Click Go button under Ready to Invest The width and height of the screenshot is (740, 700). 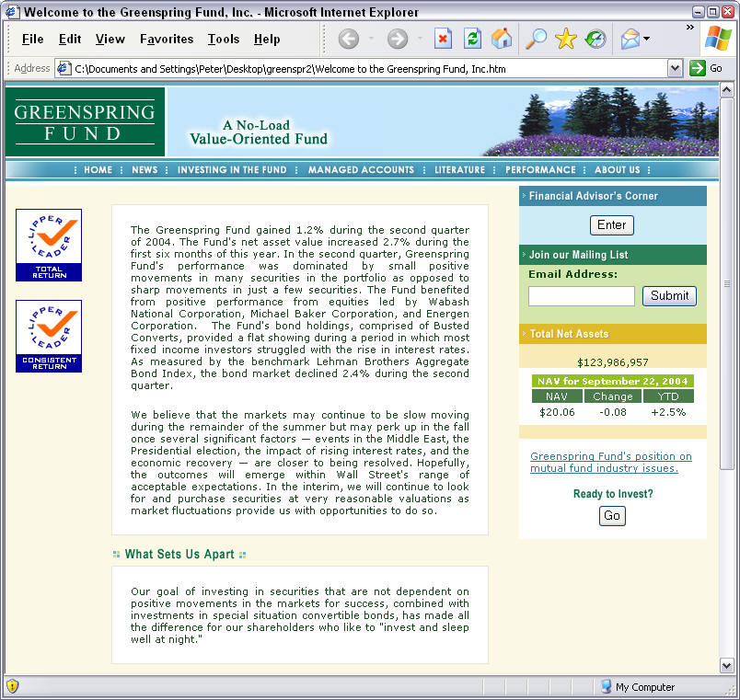612,515
